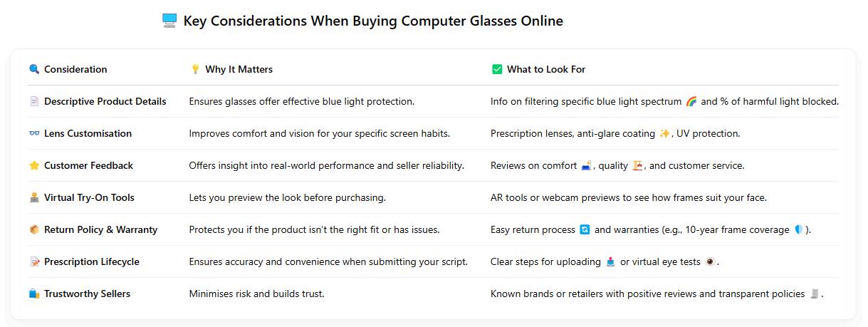Click the page title about Computer Glasses
Image resolution: width=868 pixels, height=327 pixels.
click(x=373, y=21)
